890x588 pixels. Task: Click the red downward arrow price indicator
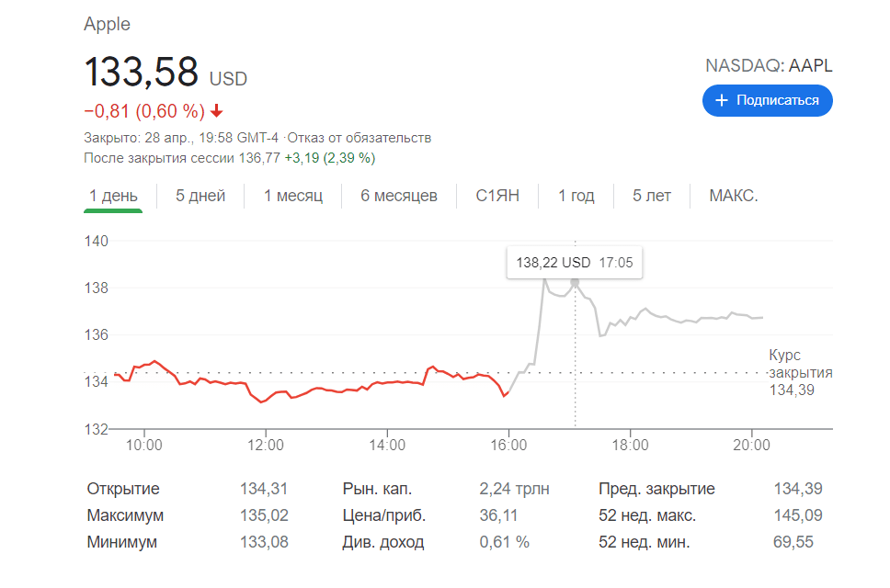(x=214, y=113)
